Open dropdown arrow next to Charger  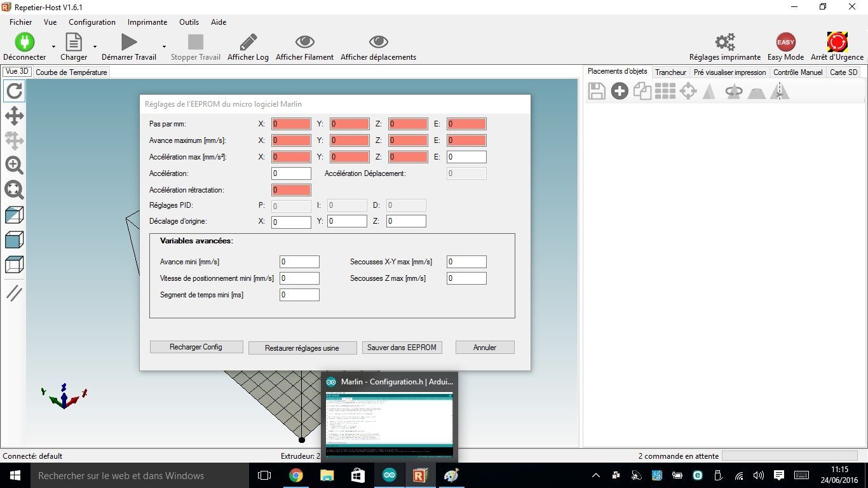click(95, 46)
